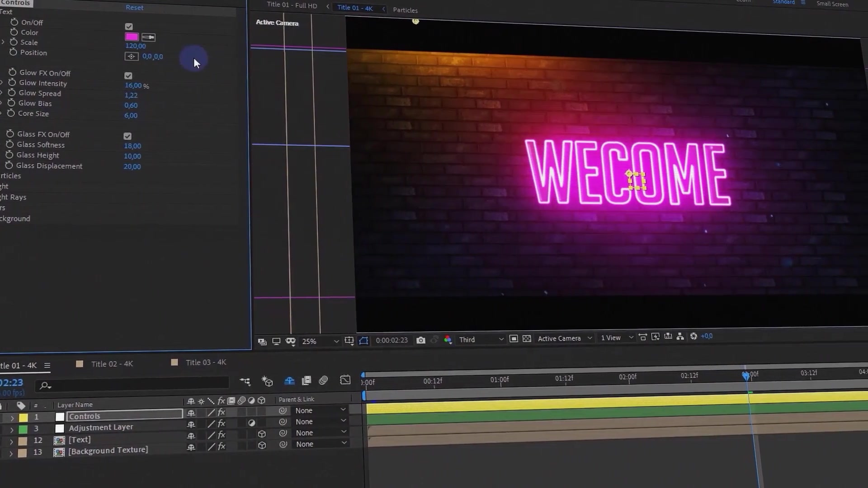
Task: Click the exposure value +0,0
Action: point(707,336)
